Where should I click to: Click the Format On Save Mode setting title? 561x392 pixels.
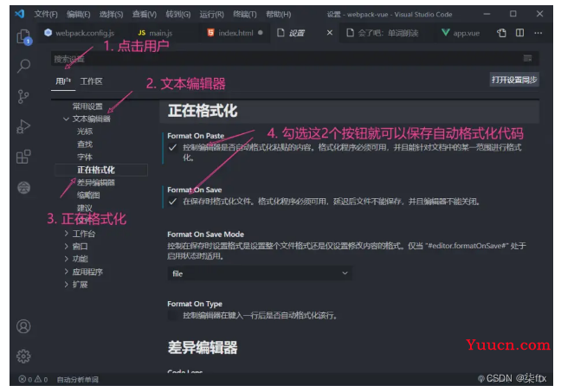tap(206, 235)
